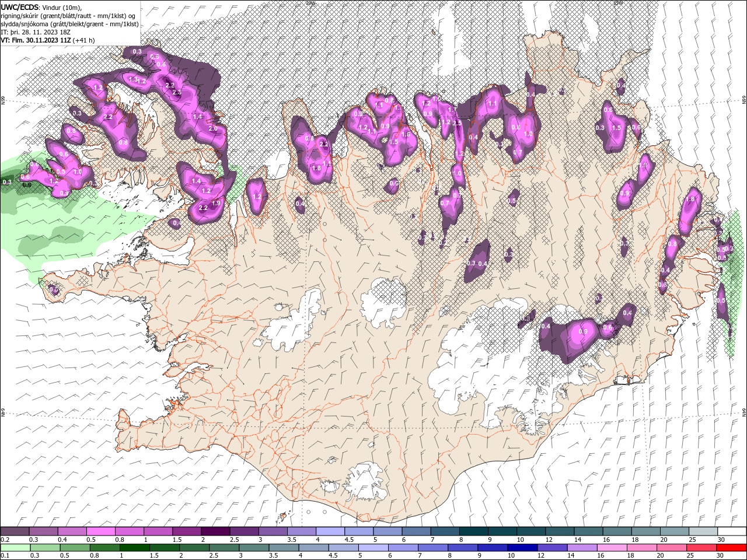Click the 0.3 light green lower legend swatch
Image resolution: width=747 pixels, height=560 pixels.
pyautogui.click(x=45, y=548)
